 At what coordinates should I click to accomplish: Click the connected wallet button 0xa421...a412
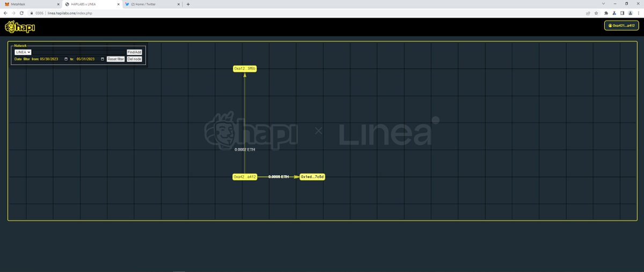pyautogui.click(x=621, y=25)
